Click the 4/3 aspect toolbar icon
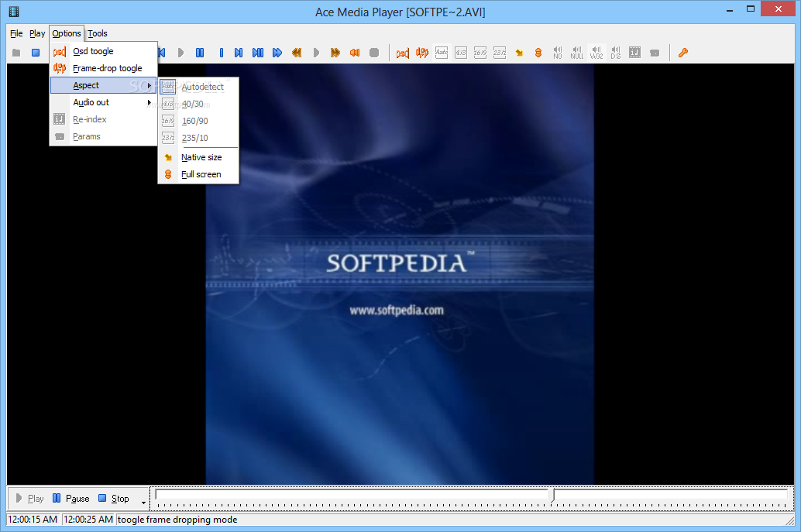 tap(461, 53)
